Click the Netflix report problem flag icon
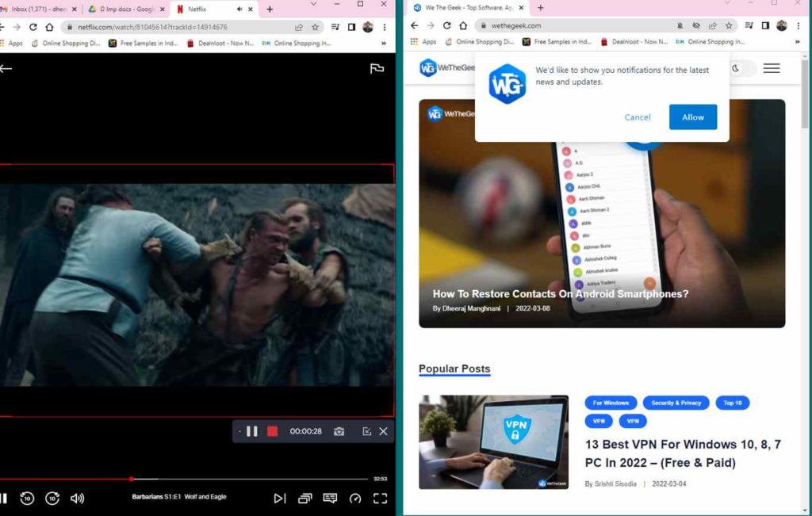This screenshot has width=812, height=516. point(377,68)
